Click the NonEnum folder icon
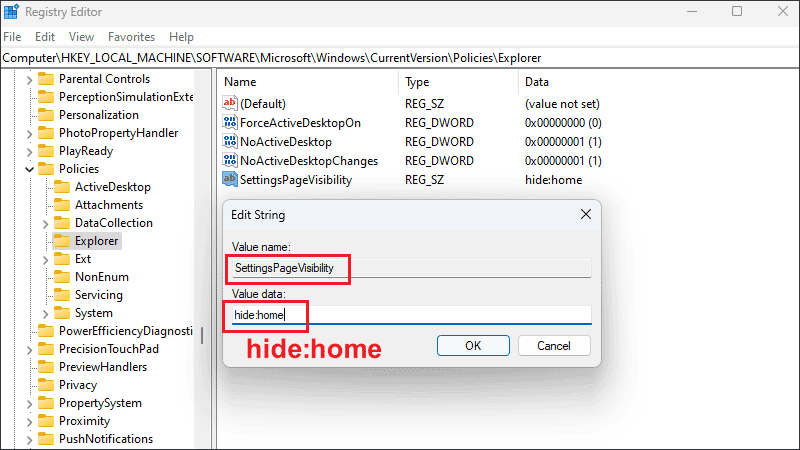The width and height of the screenshot is (800, 450). (62, 277)
